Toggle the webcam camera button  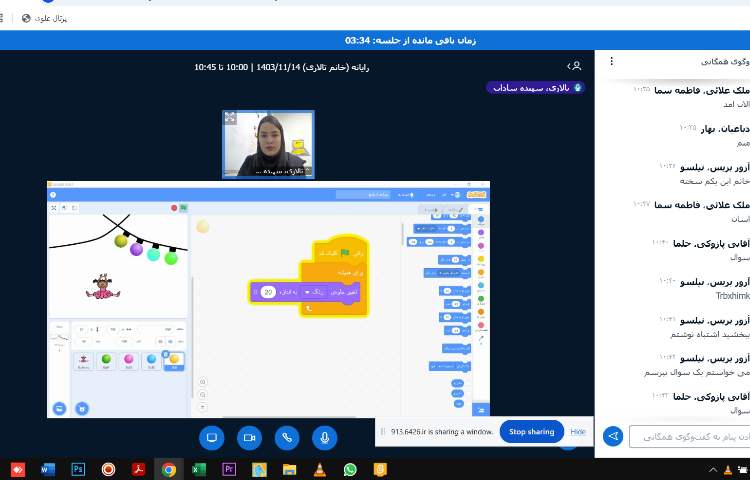tap(249, 437)
